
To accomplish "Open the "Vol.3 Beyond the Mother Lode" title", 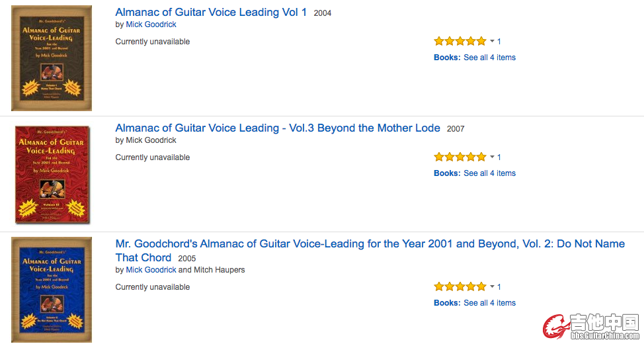I will point(278,128).
